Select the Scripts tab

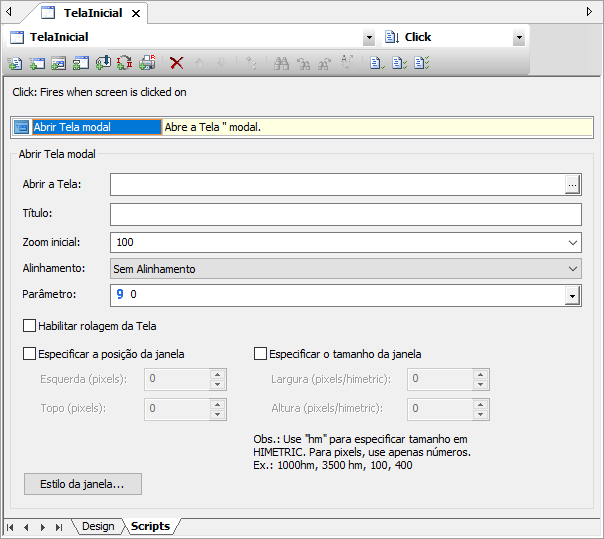150,526
